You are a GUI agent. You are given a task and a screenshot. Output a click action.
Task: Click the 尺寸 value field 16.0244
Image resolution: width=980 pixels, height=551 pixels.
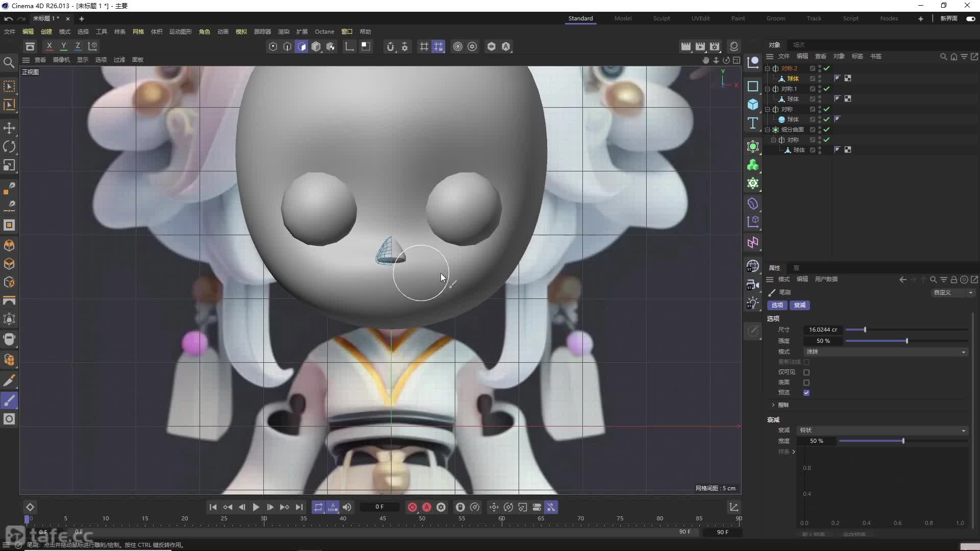823,330
